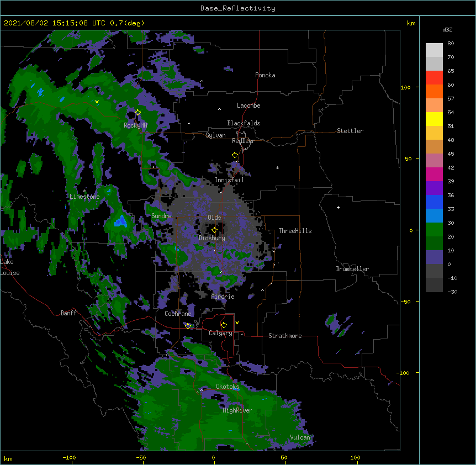Click the RedDeer city label
Image resolution: width=476 pixels, height=465 pixels.
pyautogui.click(x=243, y=141)
